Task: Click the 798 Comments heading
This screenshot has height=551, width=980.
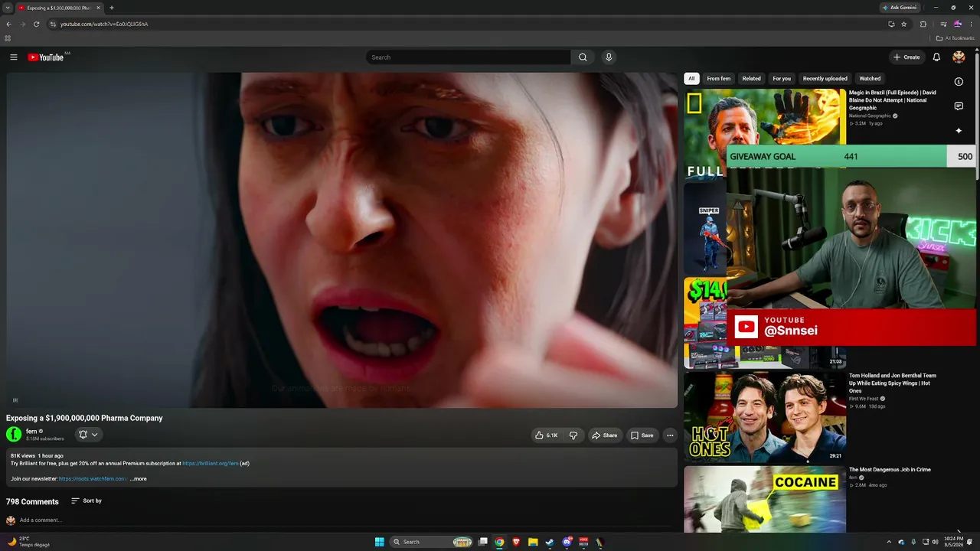Action: coord(32,502)
